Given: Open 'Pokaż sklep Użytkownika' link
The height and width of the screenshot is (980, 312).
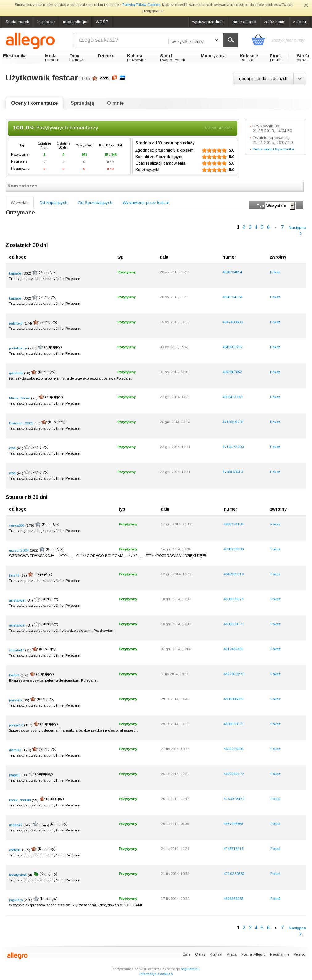Looking at the screenshot, I should coord(273,149).
